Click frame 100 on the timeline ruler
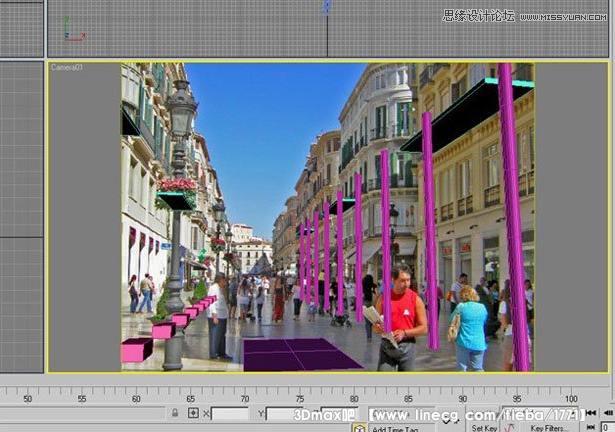 point(571,399)
